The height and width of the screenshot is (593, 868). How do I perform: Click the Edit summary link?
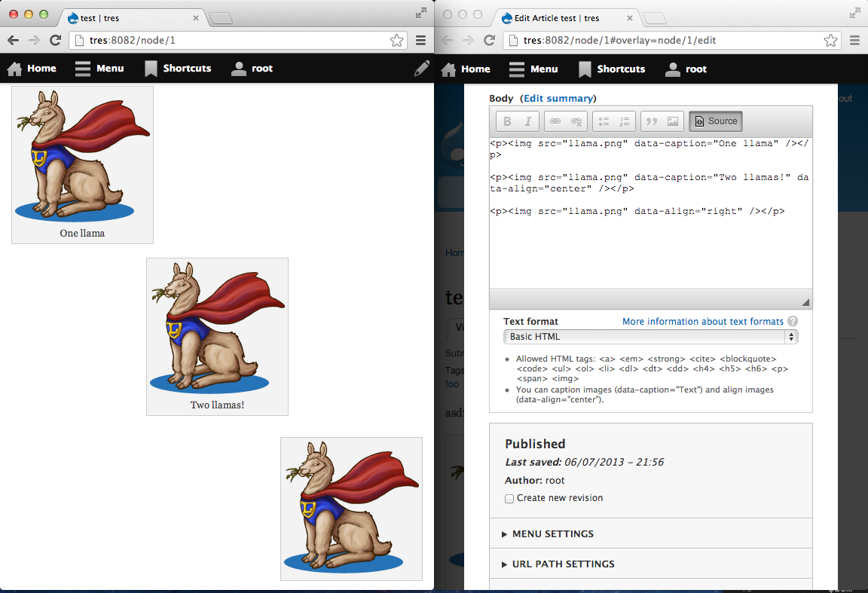558,98
